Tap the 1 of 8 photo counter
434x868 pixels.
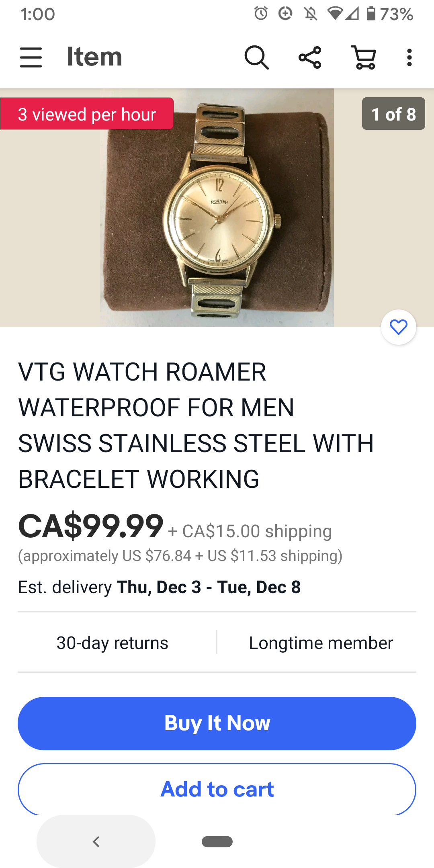pos(393,114)
